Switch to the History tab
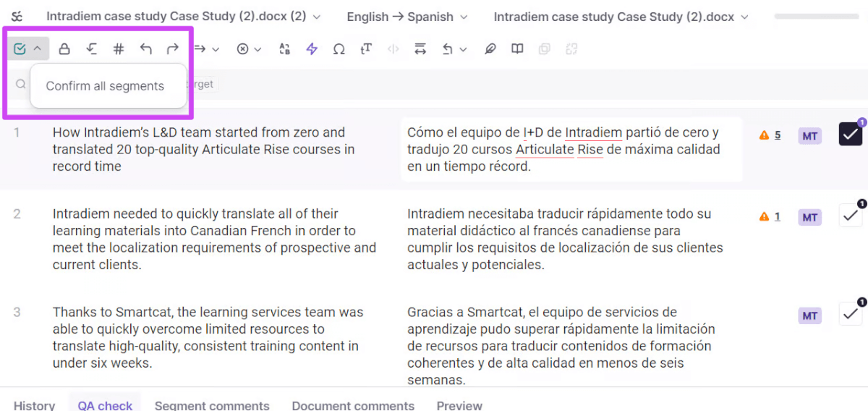 tap(35, 405)
